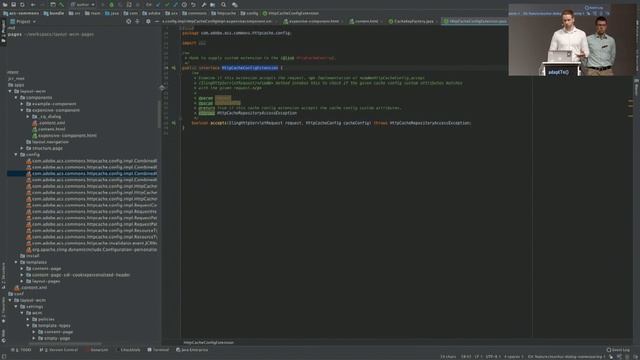The width and height of the screenshot is (640, 360).
Task: Open the run configuration dropdown
Action: tap(82, 4)
